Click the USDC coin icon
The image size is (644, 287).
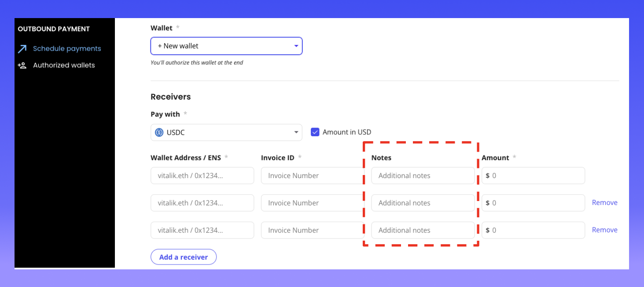tap(159, 132)
